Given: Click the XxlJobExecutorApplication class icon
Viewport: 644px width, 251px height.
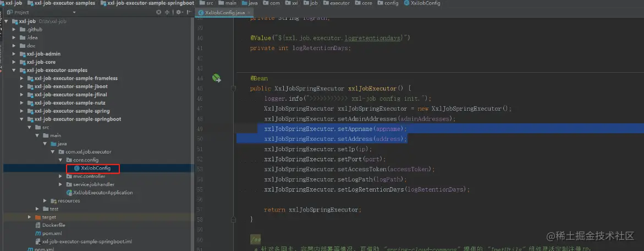Looking at the screenshot, I should (69, 193).
